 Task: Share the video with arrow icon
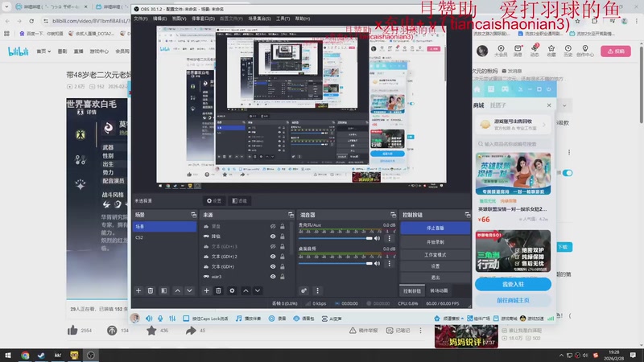(191, 330)
